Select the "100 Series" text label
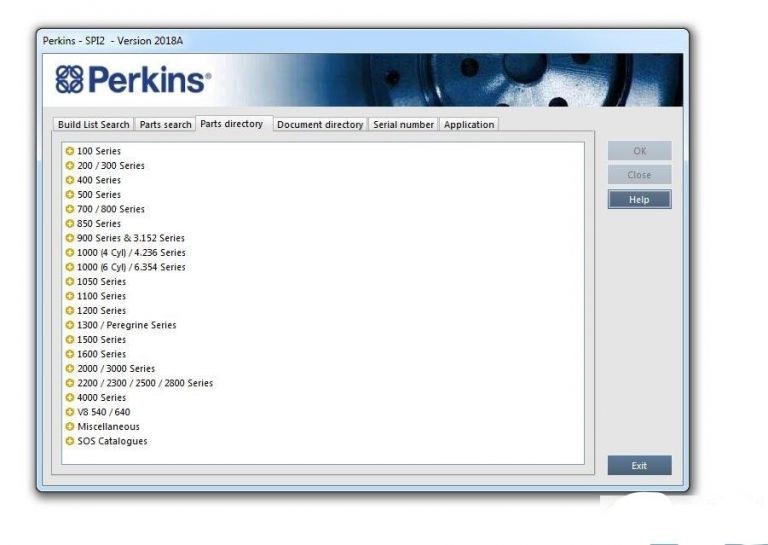This screenshot has height=545, width=768. click(99, 151)
